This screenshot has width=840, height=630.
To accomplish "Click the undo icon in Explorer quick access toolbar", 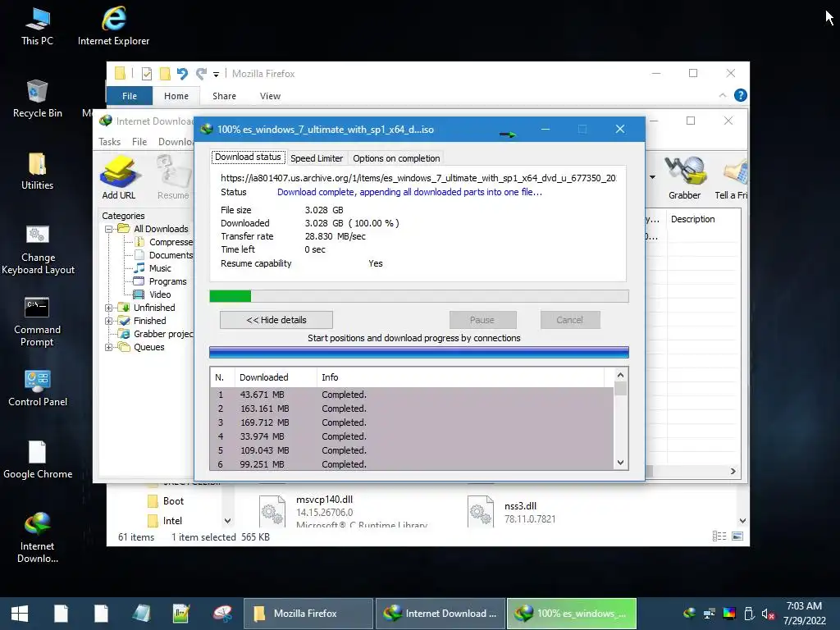I will point(182,73).
